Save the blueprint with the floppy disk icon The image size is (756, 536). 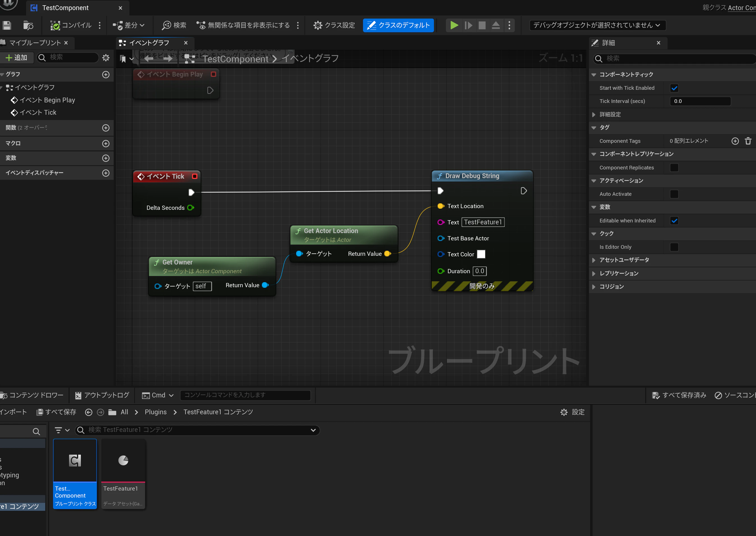(x=7, y=25)
